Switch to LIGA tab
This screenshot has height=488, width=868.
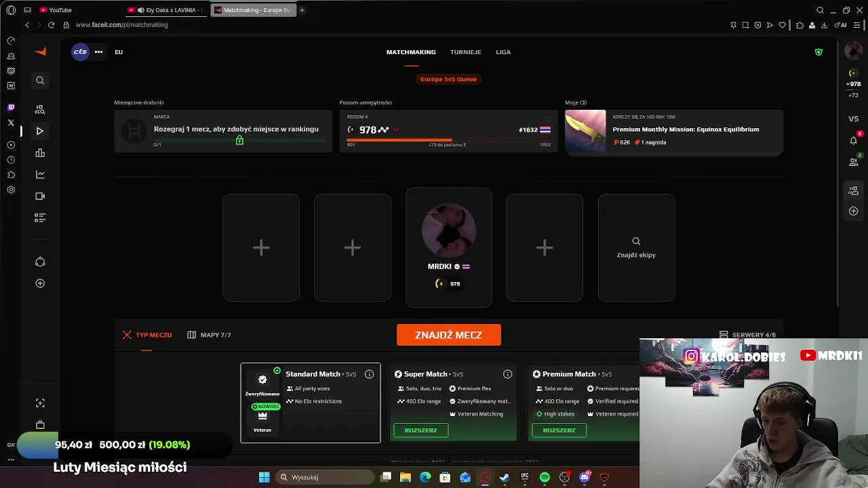pyautogui.click(x=503, y=52)
